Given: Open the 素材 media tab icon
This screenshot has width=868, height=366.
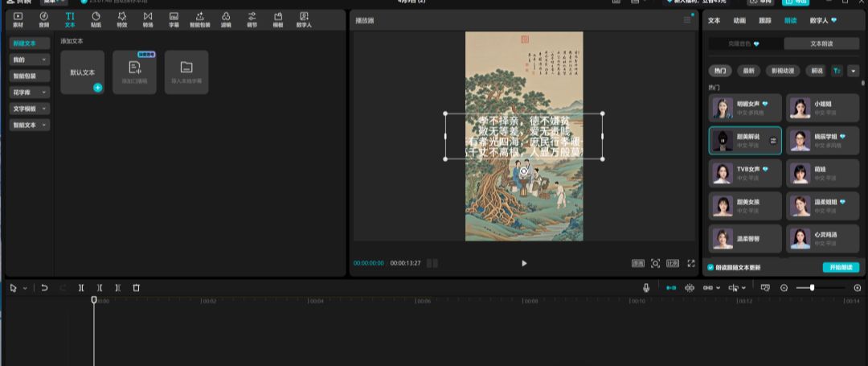Looking at the screenshot, I should [x=18, y=20].
